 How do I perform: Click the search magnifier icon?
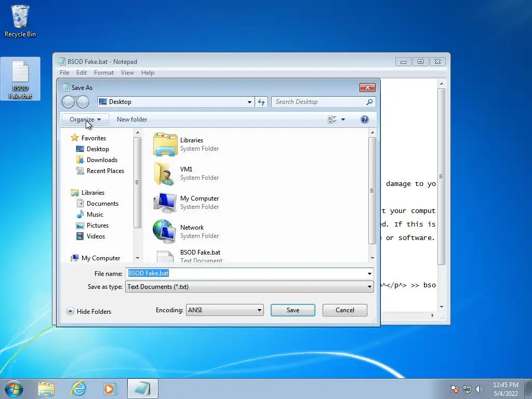pyautogui.click(x=369, y=102)
